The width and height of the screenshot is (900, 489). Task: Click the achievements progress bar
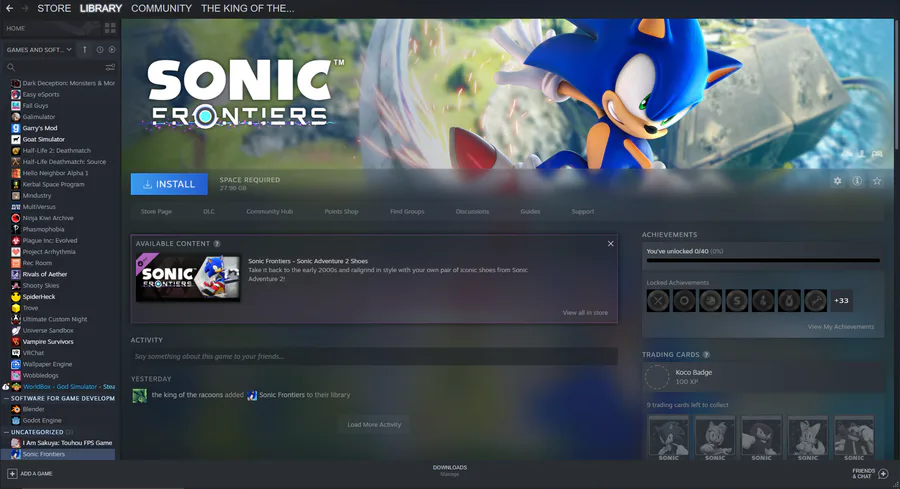click(763, 261)
